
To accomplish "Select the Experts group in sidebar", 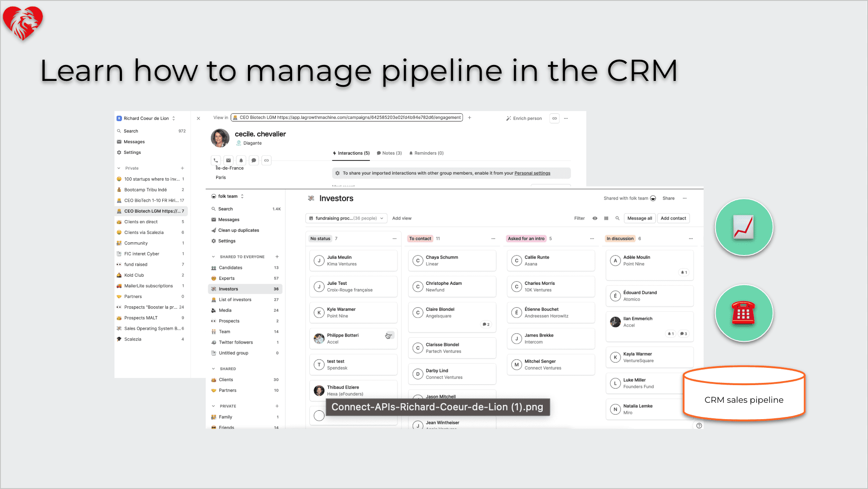I will (x=245, y=279).
